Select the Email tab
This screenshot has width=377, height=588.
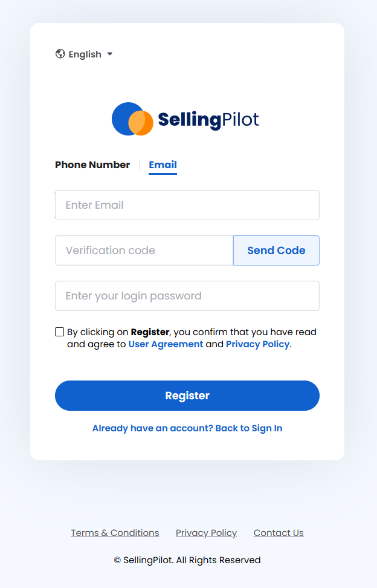[x=163, y=165]
